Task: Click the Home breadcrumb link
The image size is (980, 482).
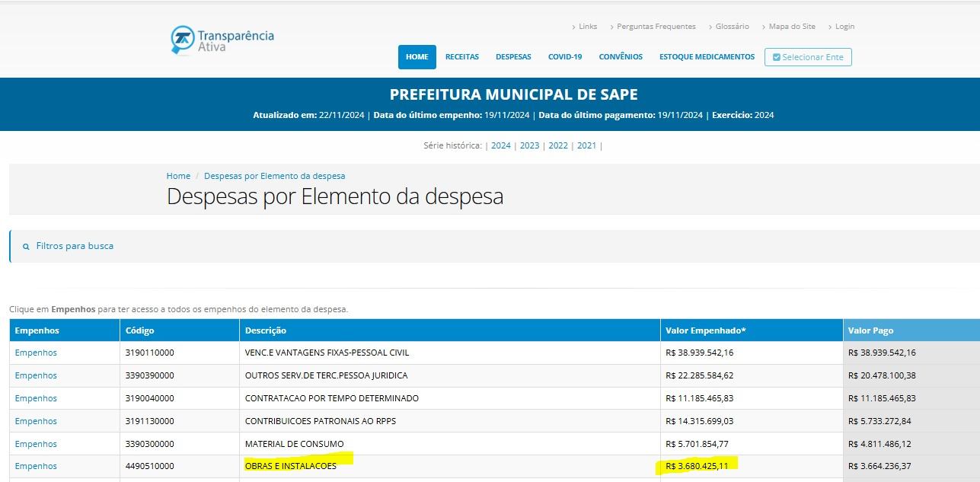Action: point(178,176)
